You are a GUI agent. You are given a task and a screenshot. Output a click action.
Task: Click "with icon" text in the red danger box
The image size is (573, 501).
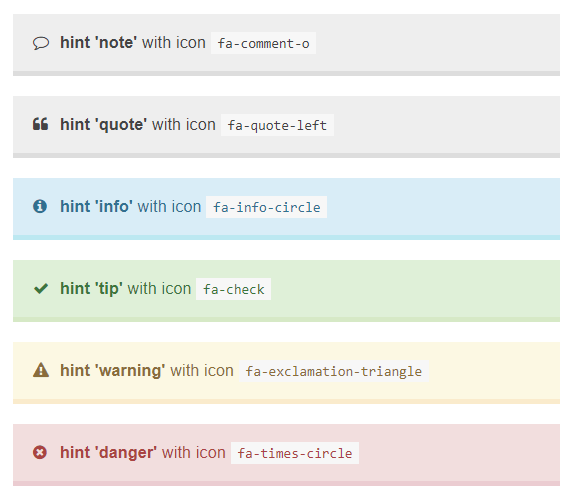point(194,452)
